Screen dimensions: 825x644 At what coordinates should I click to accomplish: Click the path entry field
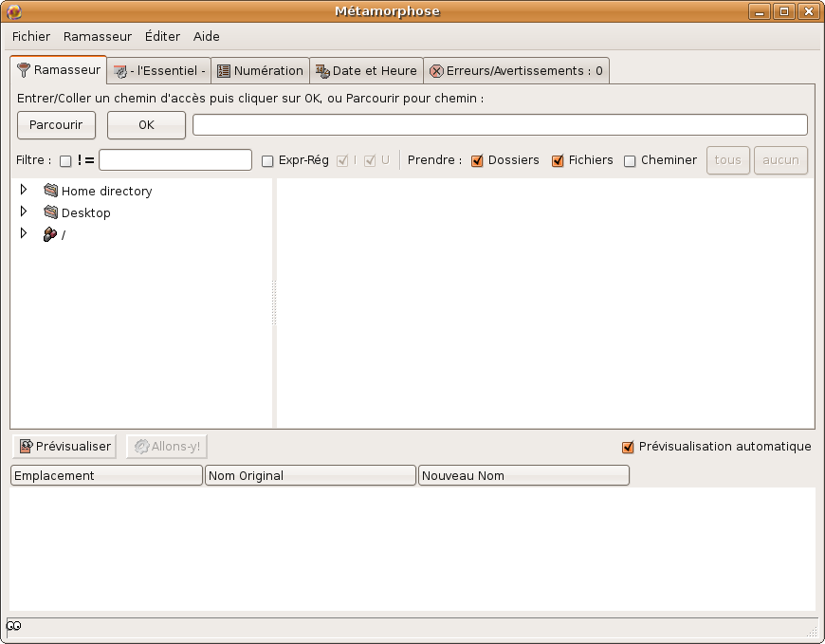tap(500, 124)
